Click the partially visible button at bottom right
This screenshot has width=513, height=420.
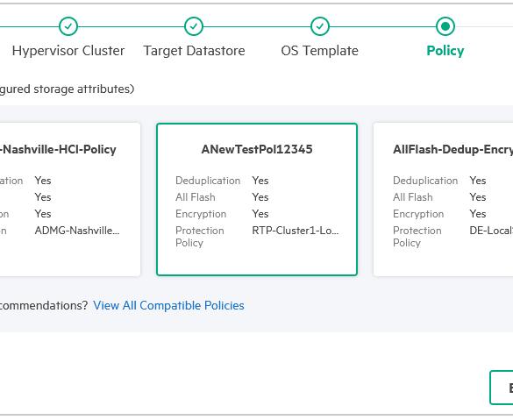(x=502, y=388)
